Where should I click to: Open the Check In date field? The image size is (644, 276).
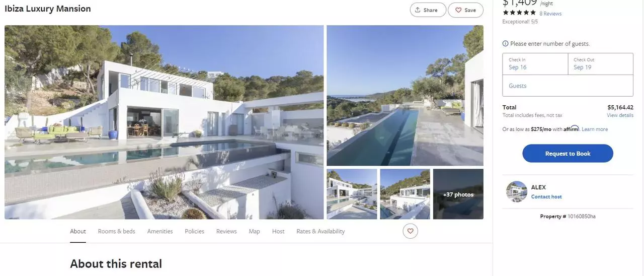point(535,64)
